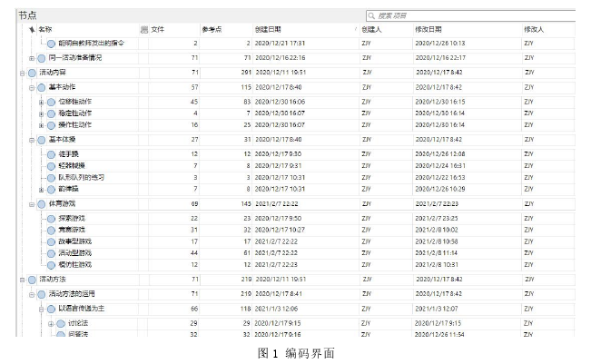The height and width of the screenshot is (364, 591).
Task: Sort by the 文件 column header
Action: pos(158,29)
